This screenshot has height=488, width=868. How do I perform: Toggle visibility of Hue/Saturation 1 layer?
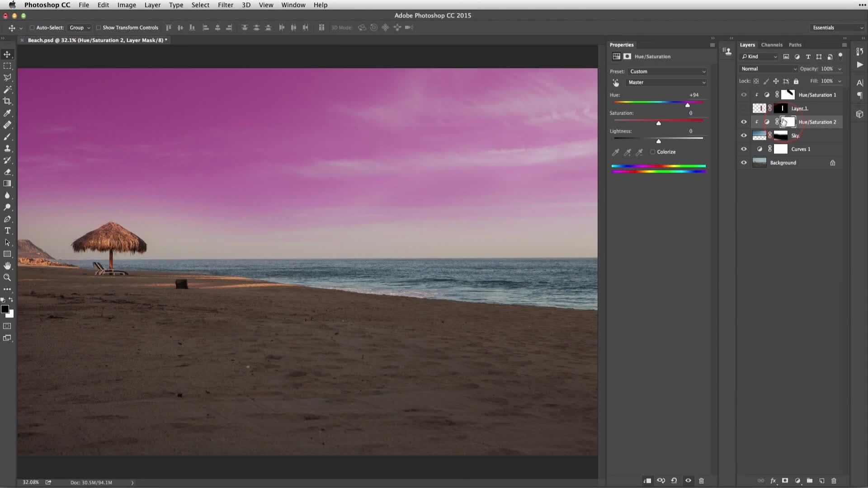point(744,95)
